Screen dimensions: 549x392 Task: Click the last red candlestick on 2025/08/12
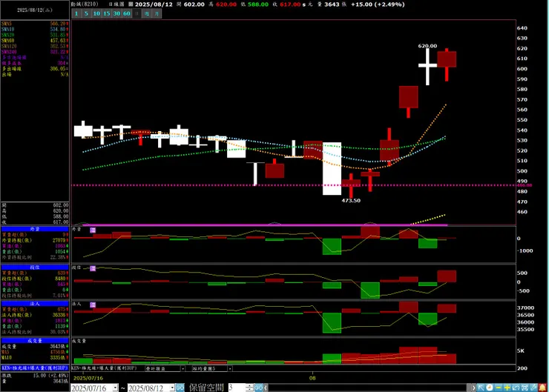pyautogui.click(x=447, y=59)
